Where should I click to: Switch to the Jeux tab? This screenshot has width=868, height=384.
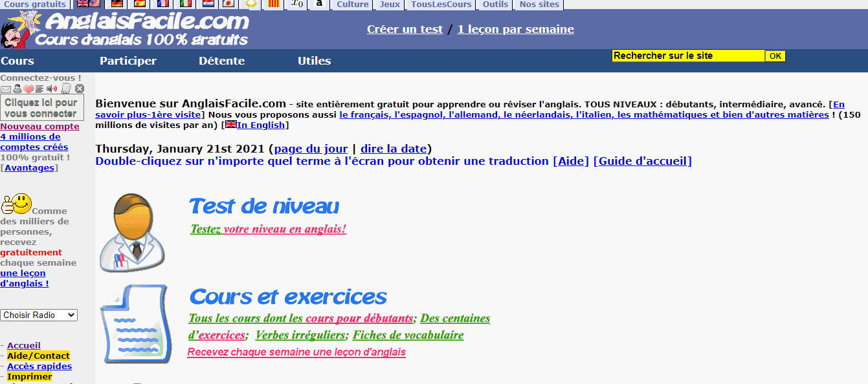click(390, 4)
